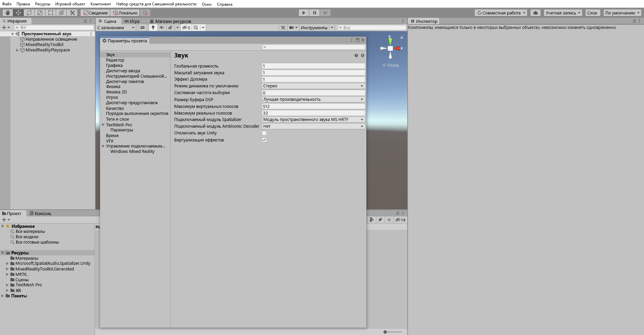Click the scene component tools wrench icon
The image size is (644, 335).
(283, 28)
